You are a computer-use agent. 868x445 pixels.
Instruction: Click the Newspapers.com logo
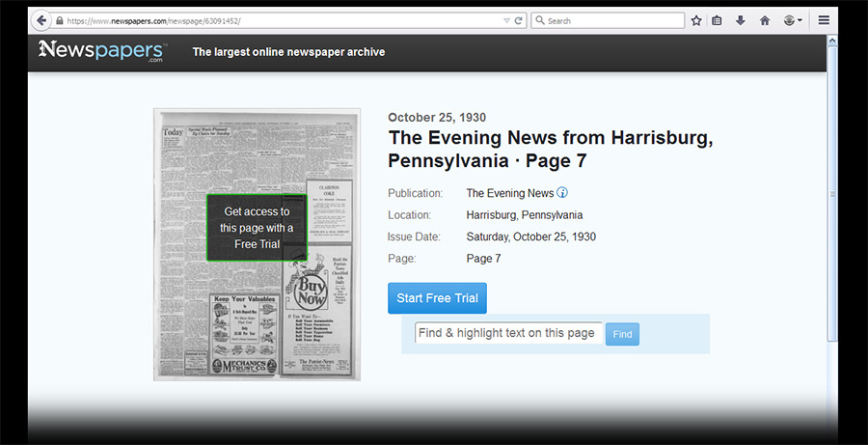click(101, 50)
